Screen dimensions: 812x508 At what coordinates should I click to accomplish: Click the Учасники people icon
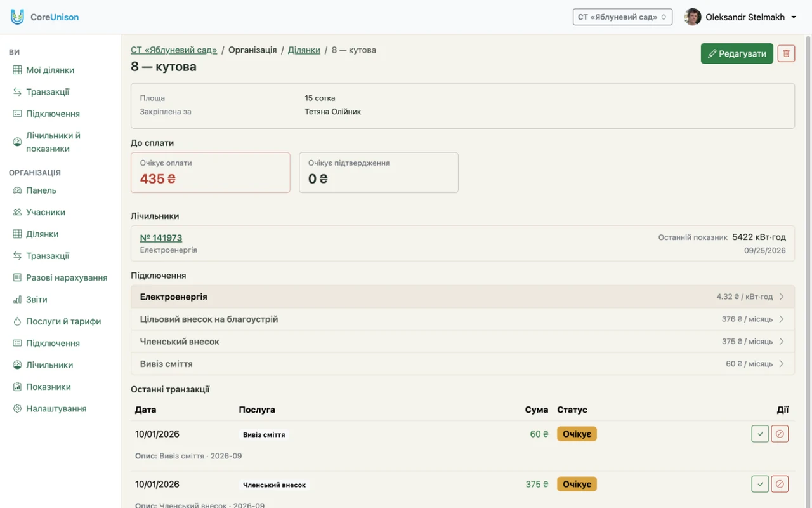click(17, 212)
